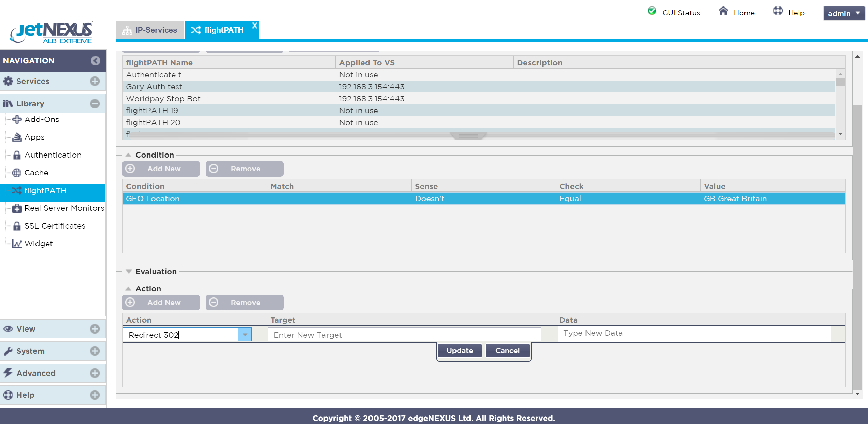Click the Cache globe icon
868x424 pixels.
tap(17, 173)
